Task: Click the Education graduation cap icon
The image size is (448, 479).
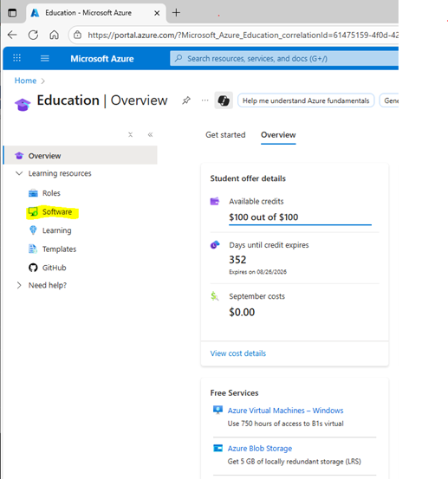Action: pyautogui.click(x=23, y=105)
